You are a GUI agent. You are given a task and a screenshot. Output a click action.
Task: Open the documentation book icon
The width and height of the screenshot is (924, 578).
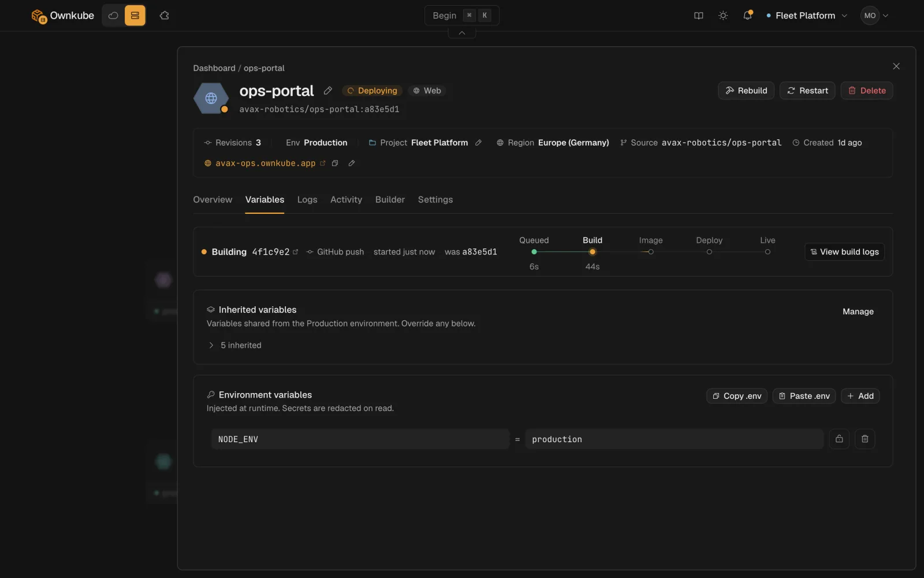(699, 16)
